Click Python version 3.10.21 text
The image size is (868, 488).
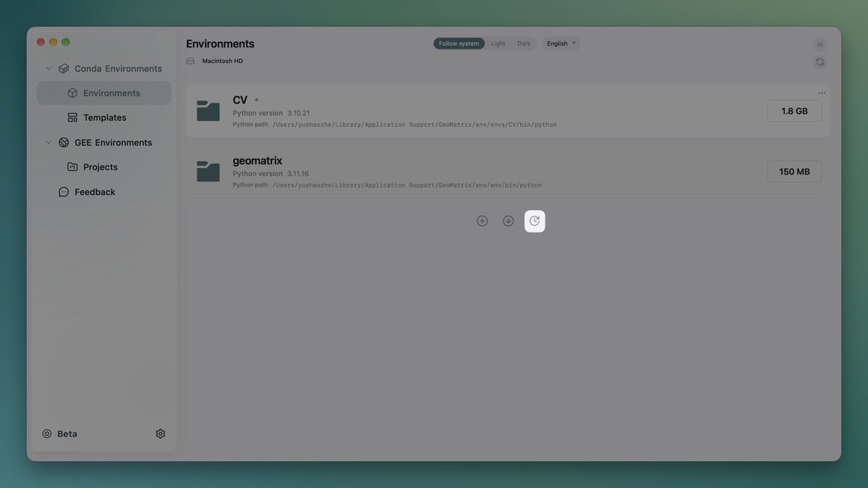pos(271,113)
